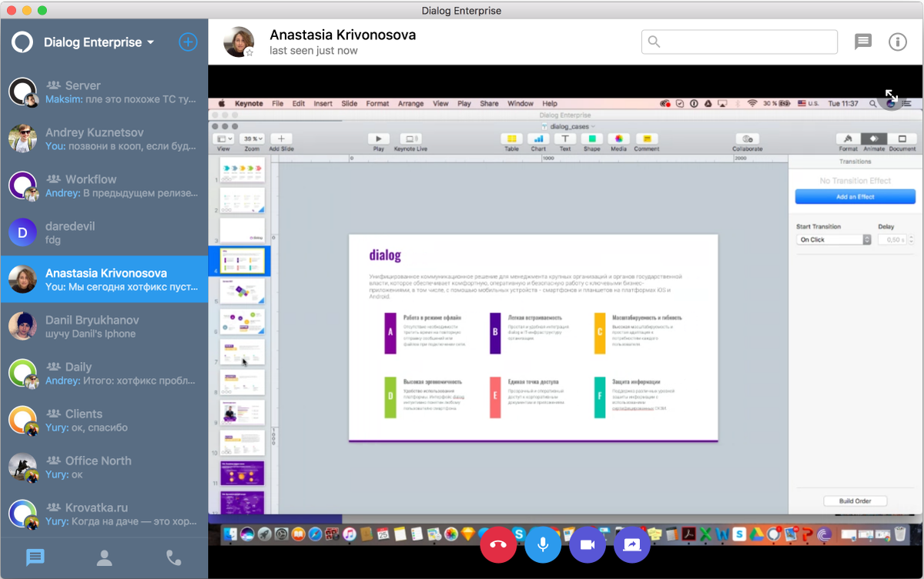Open the Slide menu in Keynote menu bar

[349, 103]
